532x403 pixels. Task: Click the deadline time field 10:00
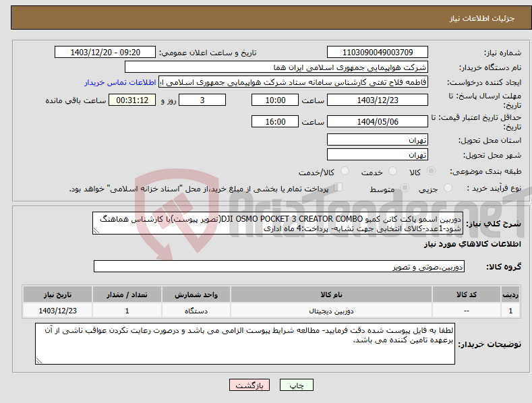(275, 100)
